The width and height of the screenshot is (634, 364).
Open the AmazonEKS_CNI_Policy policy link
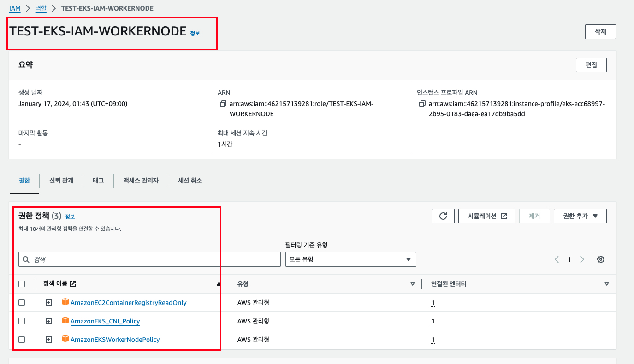click(105, 321)
